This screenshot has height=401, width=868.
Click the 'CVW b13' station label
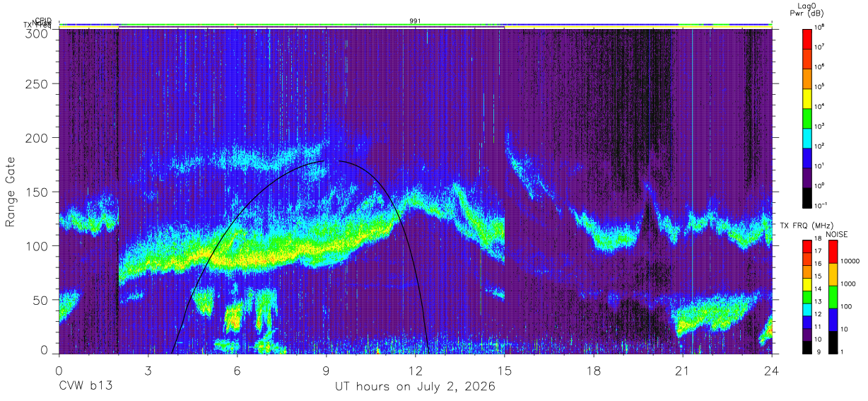click(x=86, y=386)
